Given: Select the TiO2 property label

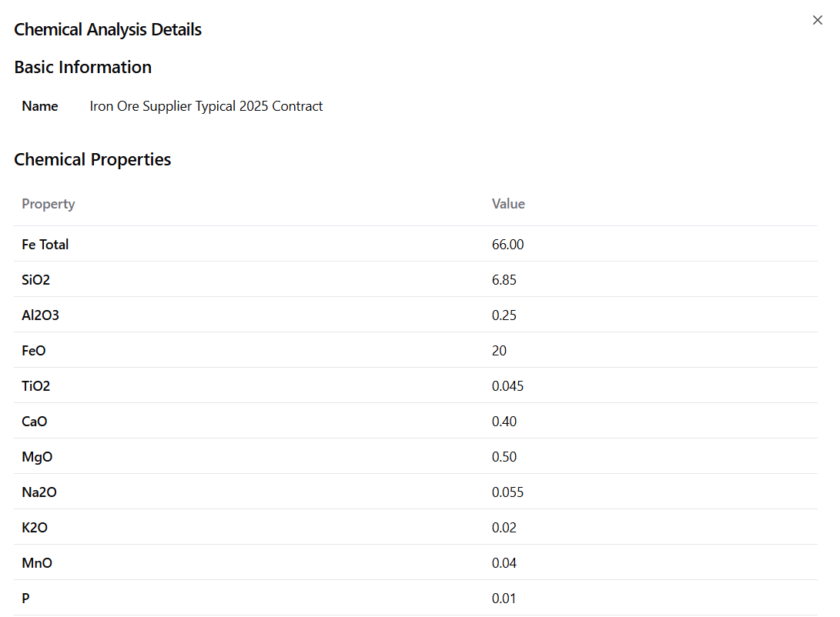Looking at the screenshot, I should [x=36, y=386].
